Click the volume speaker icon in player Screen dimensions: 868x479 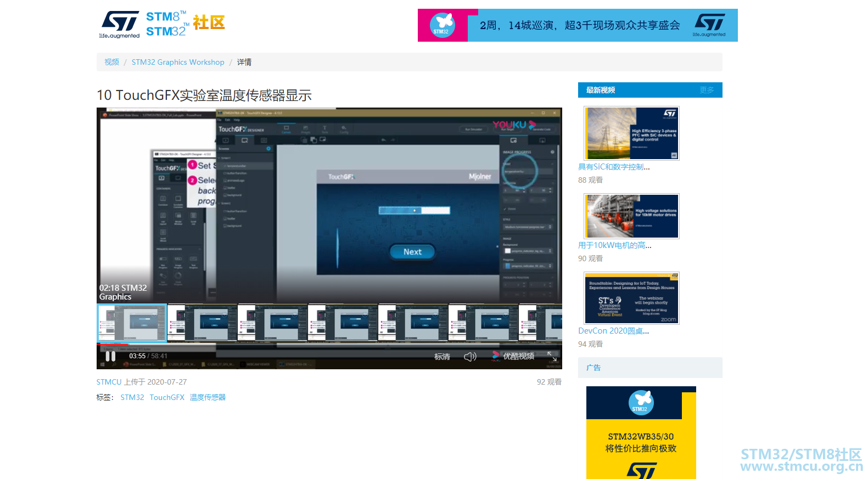coord(470,357)
